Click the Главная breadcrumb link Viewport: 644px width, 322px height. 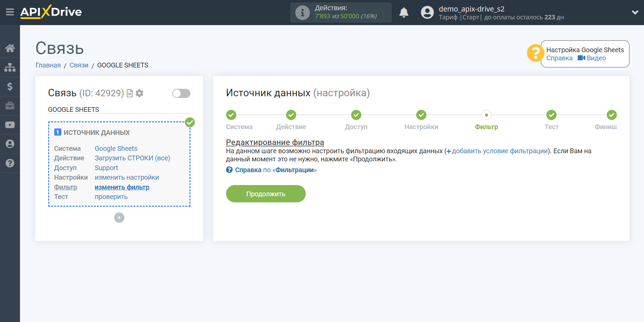[x=48, y=65]
